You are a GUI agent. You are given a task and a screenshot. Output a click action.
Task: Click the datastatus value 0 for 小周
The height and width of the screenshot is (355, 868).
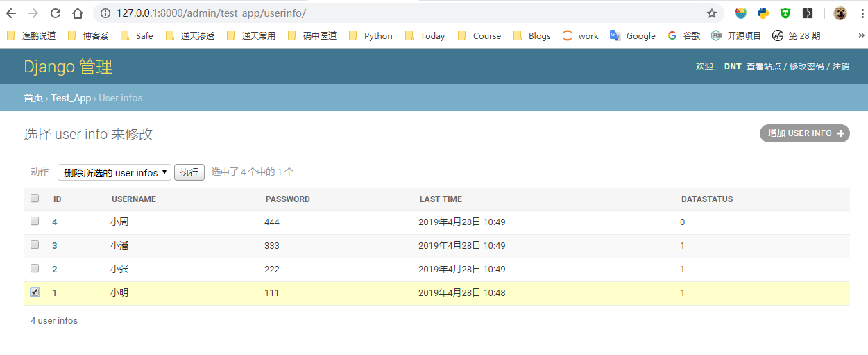(683, 222)
